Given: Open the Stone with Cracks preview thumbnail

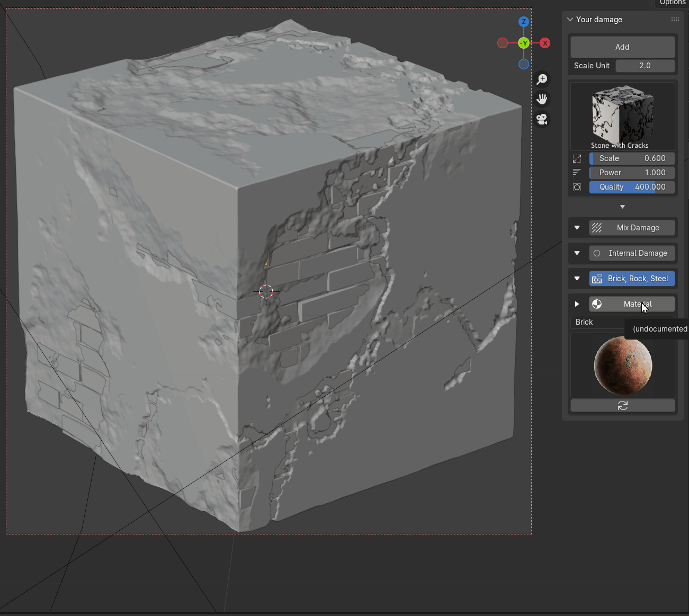Looking at the screenshot, I should click(x=622, y=115).
